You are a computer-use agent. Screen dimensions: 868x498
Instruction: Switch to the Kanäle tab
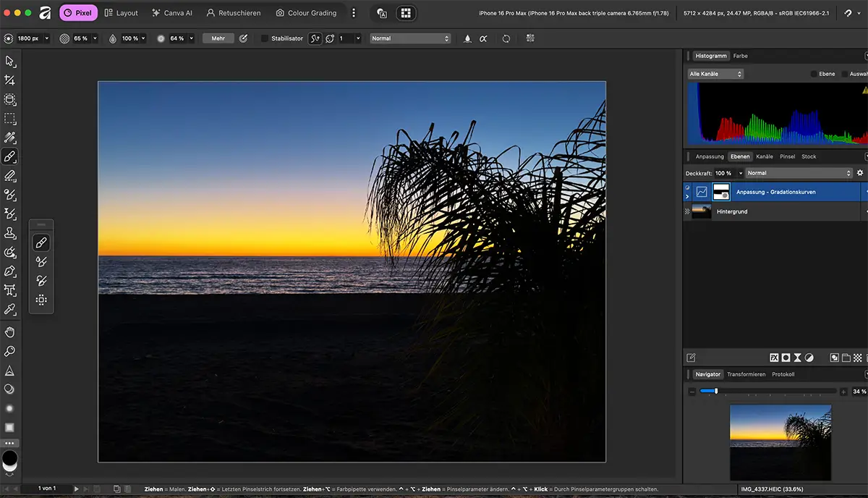[x=765, y=156]
